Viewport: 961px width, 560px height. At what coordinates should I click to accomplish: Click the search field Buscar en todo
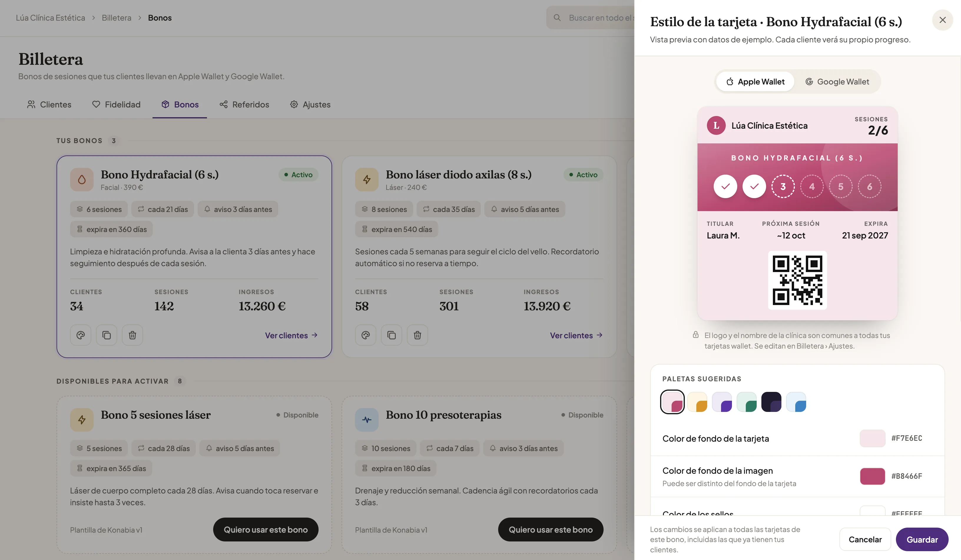tap(590, 18)
